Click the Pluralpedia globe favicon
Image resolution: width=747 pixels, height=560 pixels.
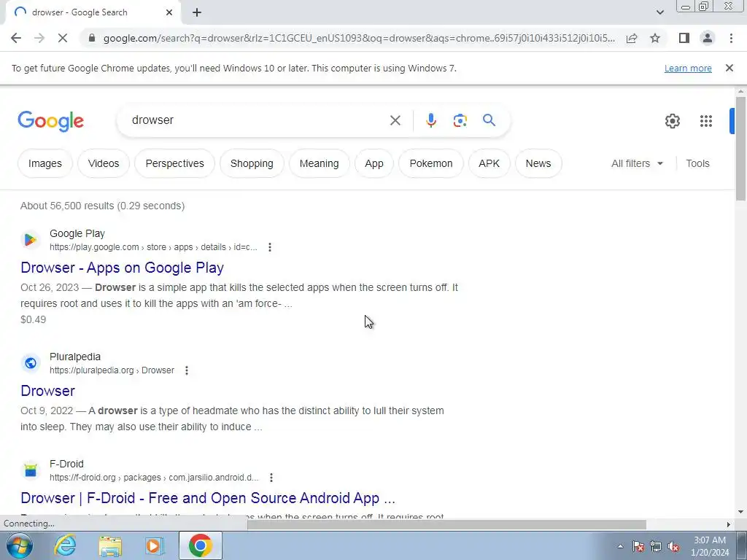tap(30, 363)
